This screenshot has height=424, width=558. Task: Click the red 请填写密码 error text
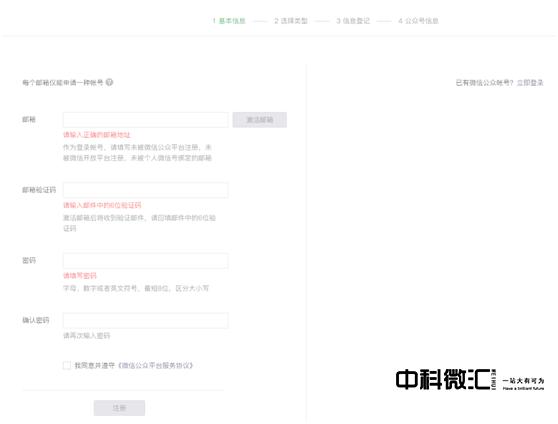(x=80, y=276)
